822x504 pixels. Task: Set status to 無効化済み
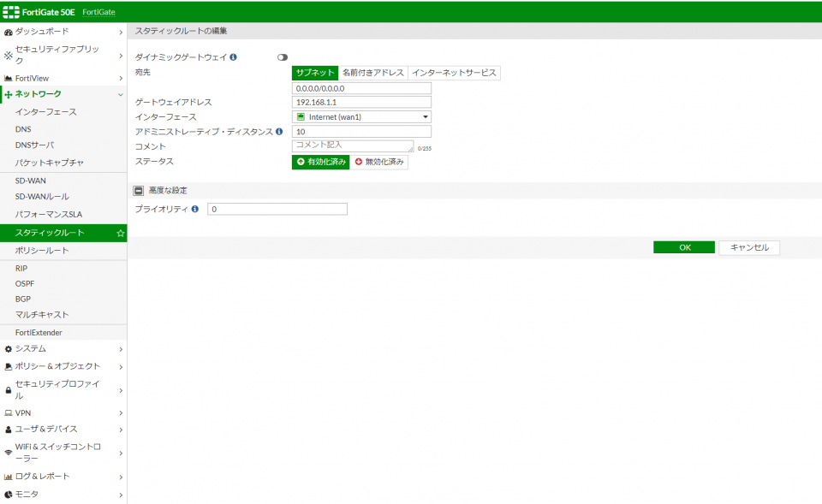(379, 162)
